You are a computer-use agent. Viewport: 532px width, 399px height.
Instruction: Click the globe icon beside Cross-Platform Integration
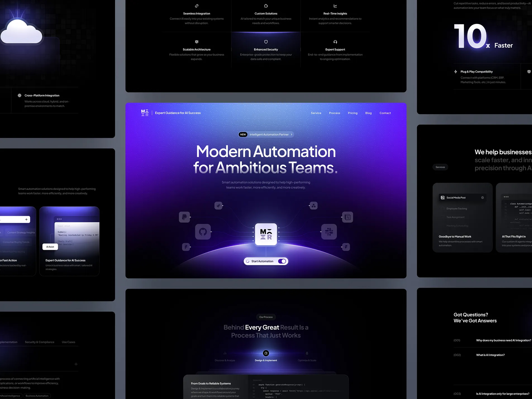point(20,95)
